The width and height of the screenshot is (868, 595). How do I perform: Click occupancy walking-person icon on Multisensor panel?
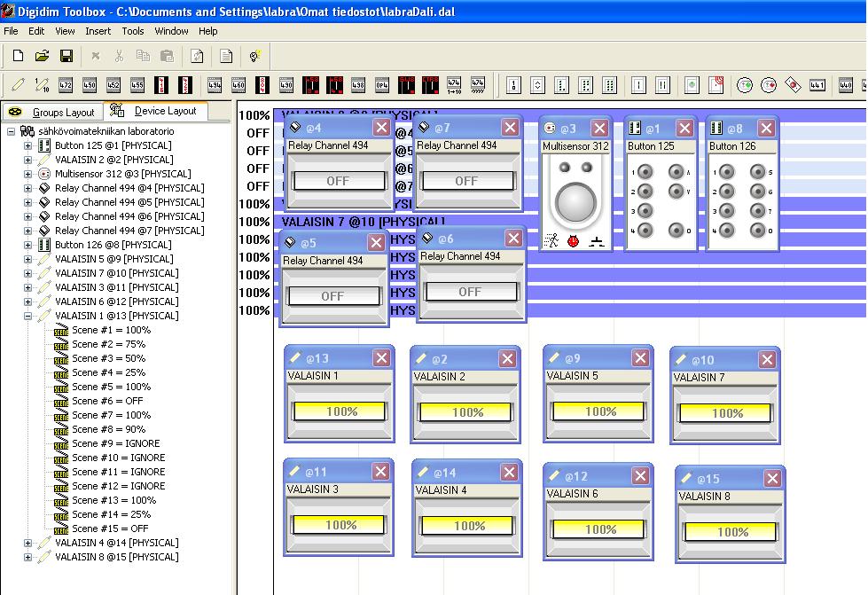tap(551, 240)
